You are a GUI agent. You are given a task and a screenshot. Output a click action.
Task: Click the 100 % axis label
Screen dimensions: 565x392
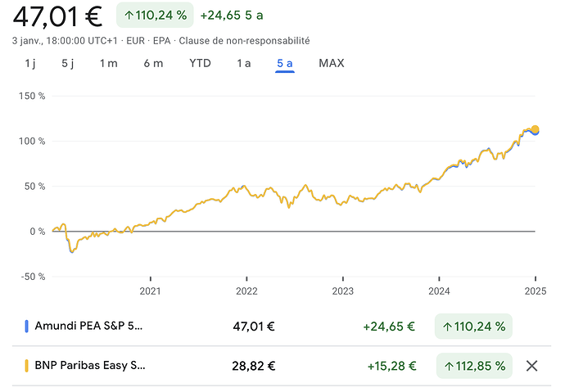click(x=32, y=141)
